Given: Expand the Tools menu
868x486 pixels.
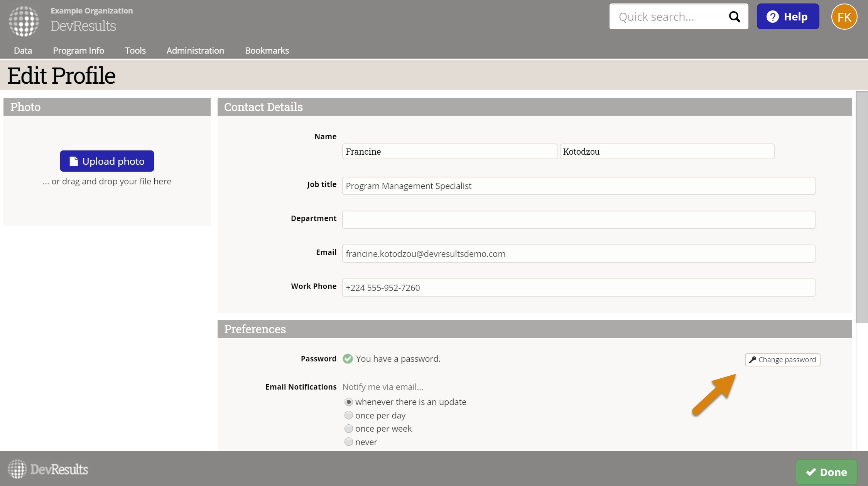Looking at the screenshot, I should [x=135, y=51].
